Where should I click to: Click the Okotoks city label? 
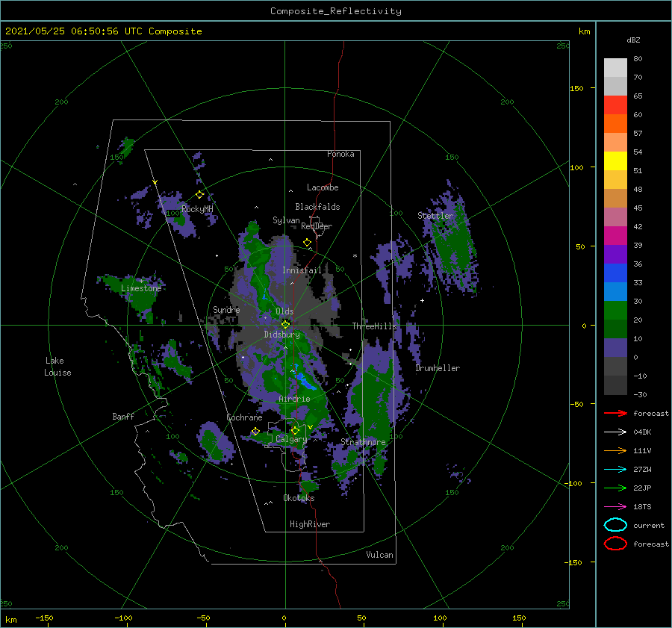[299, 498]
